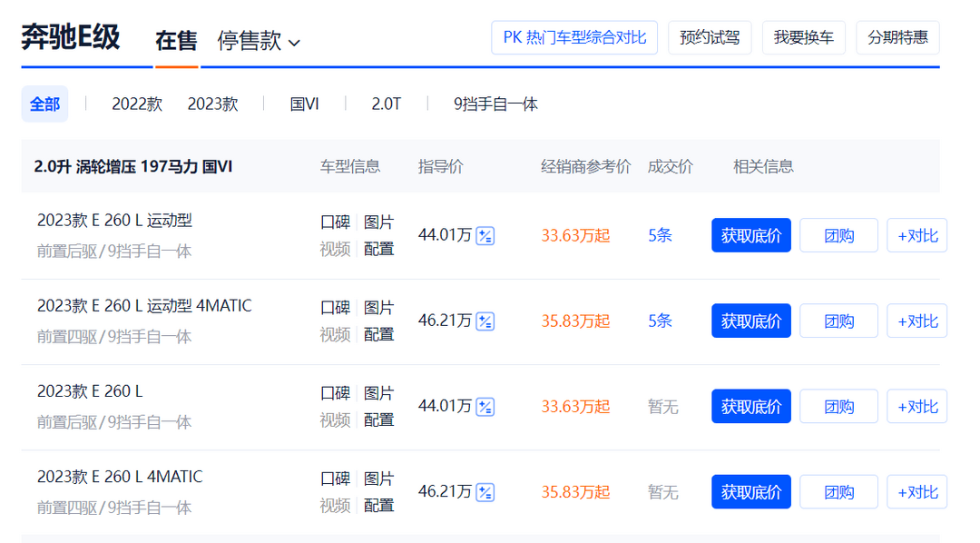Click 获取底价 in the 2023款 E 260 L row

tap(751, 407)
